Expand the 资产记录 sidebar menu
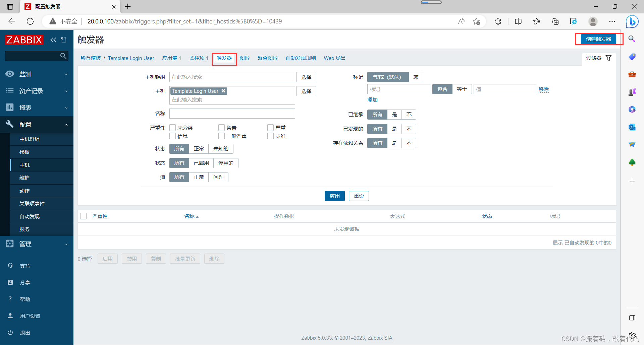This screenshot has width=644, height=345. (37, 91)
